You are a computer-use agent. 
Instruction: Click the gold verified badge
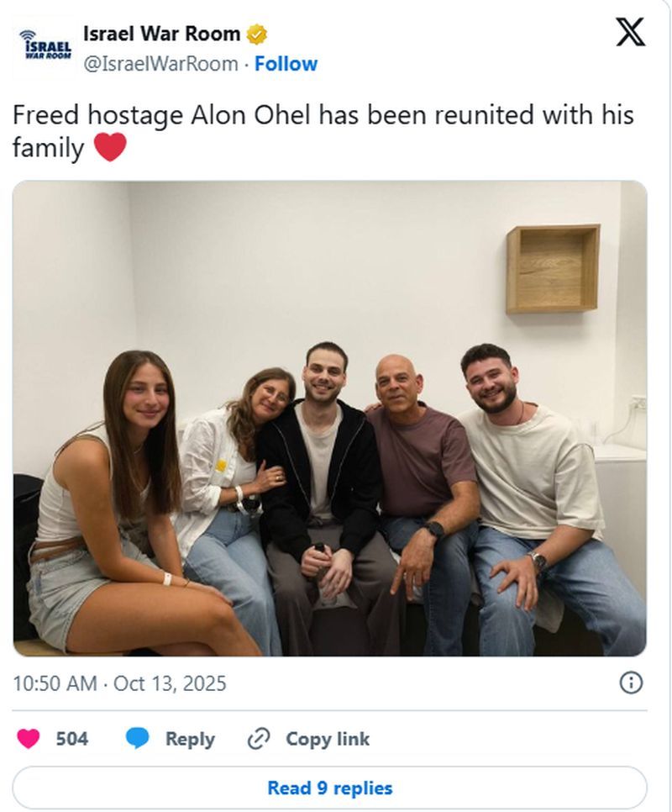coord(257,34)
